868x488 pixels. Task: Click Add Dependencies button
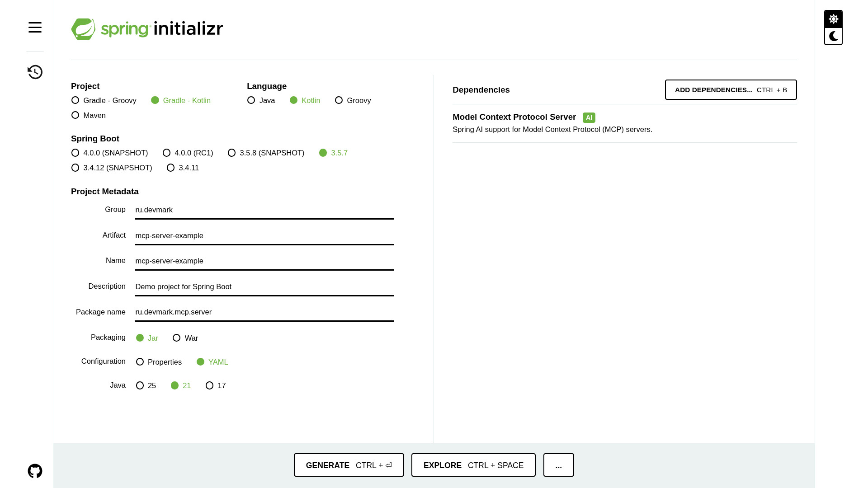click(731, 89)
